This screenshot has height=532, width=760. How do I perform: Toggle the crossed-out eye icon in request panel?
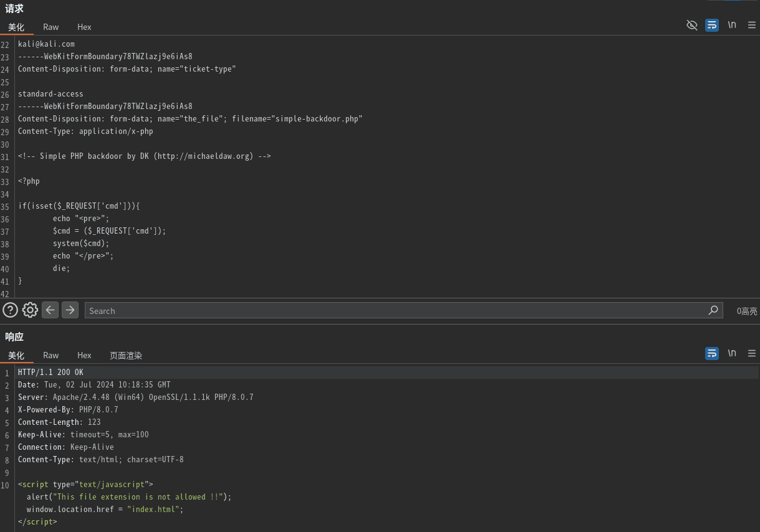(691, 25)
